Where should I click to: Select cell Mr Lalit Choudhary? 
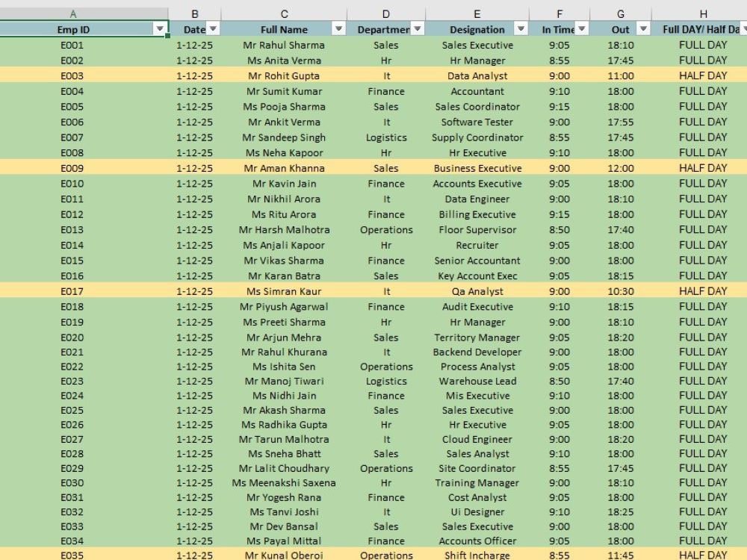tap(284, 469)
